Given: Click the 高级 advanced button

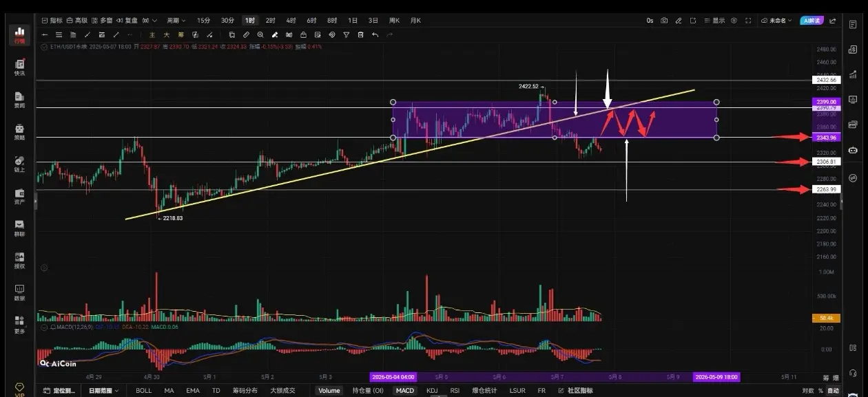Looking at the screenshot, I should pos(76,21).
